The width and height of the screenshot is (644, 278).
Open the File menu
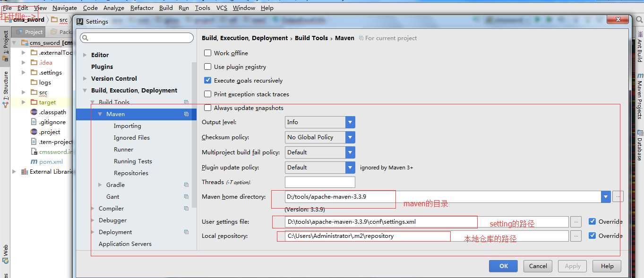point(7,8)
